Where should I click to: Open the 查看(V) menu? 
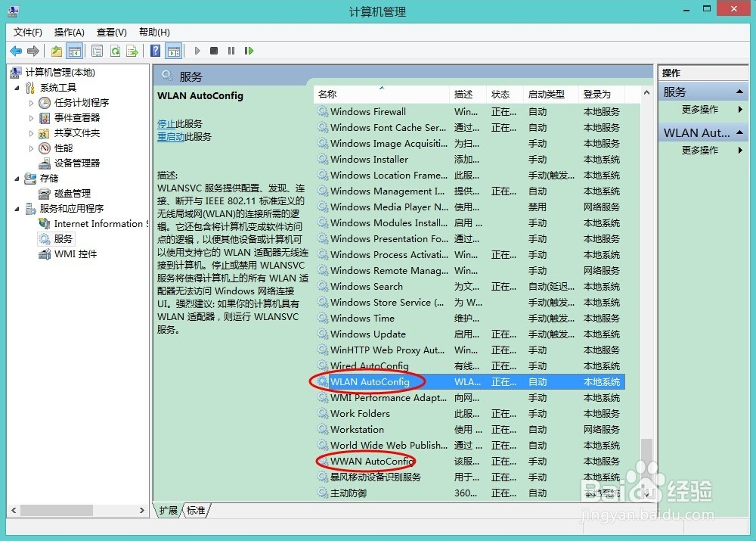point(110,32)
